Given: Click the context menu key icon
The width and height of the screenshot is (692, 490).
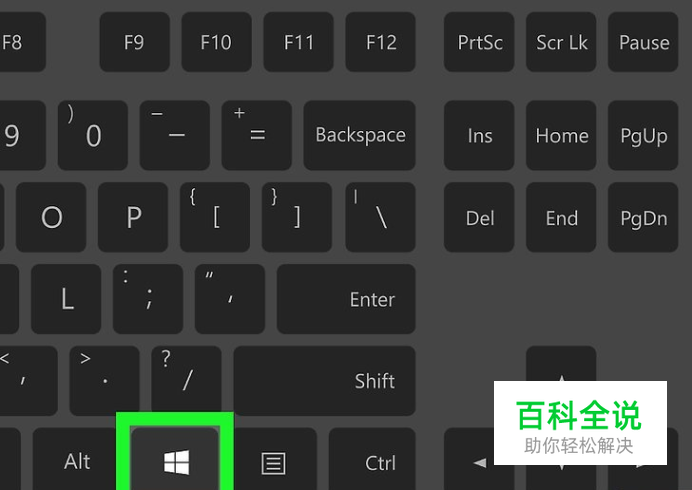Looking at the screenshot, I should pyautogui.click(x=273, y=463).
